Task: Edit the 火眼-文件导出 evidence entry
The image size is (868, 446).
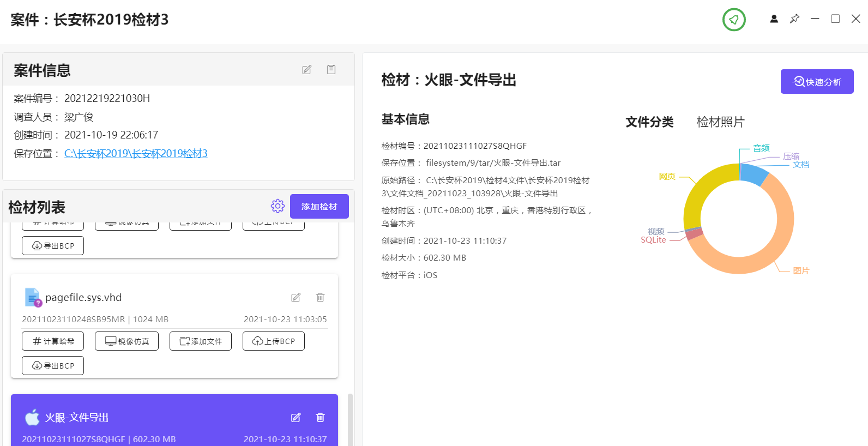Action: 296,418
